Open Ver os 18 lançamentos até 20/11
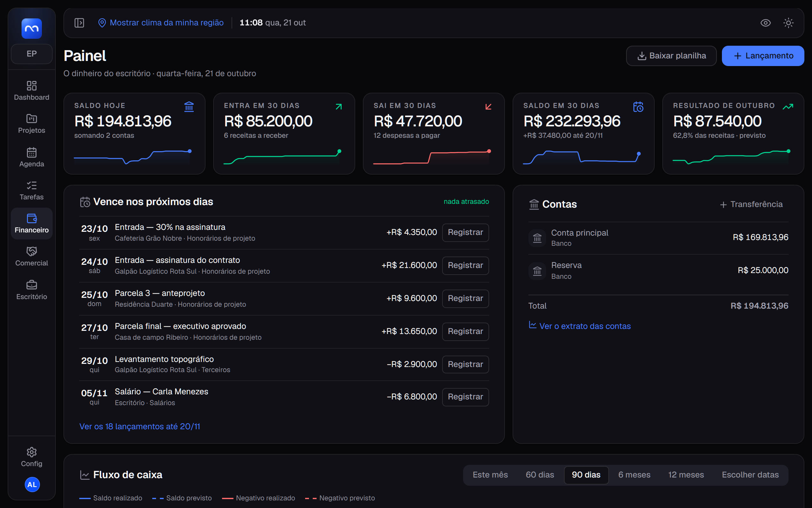Image resolution: width=812 pixels, height=508 pixels. point(140,426)
